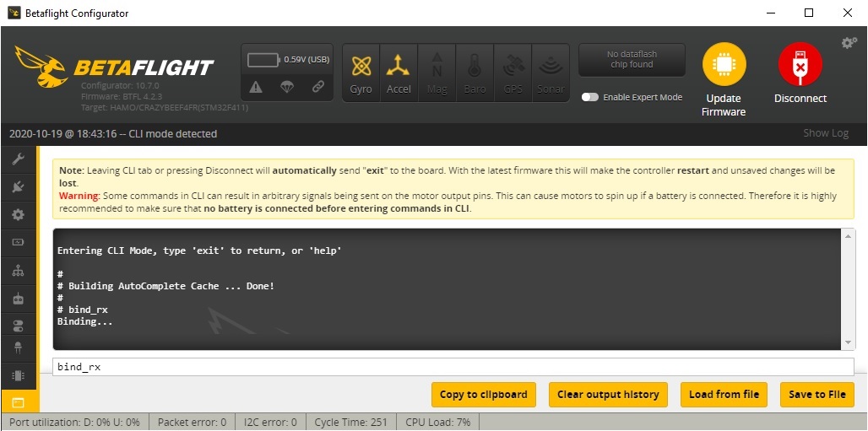Screen dimensions: 868x431
Task: Load from file button
Action: 724,395
